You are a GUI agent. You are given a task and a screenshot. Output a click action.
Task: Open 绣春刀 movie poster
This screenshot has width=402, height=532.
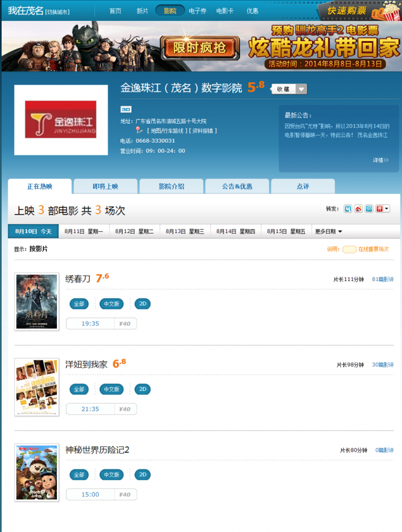pos(37,301)
